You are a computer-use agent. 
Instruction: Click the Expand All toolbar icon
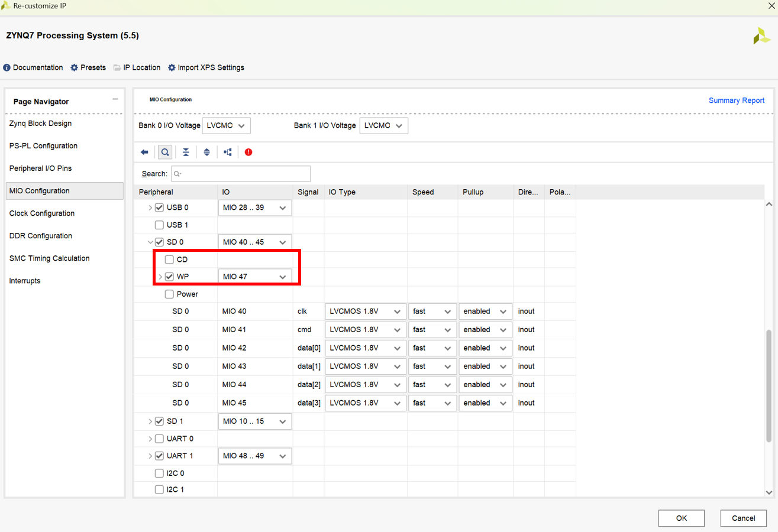coord(206,152)
